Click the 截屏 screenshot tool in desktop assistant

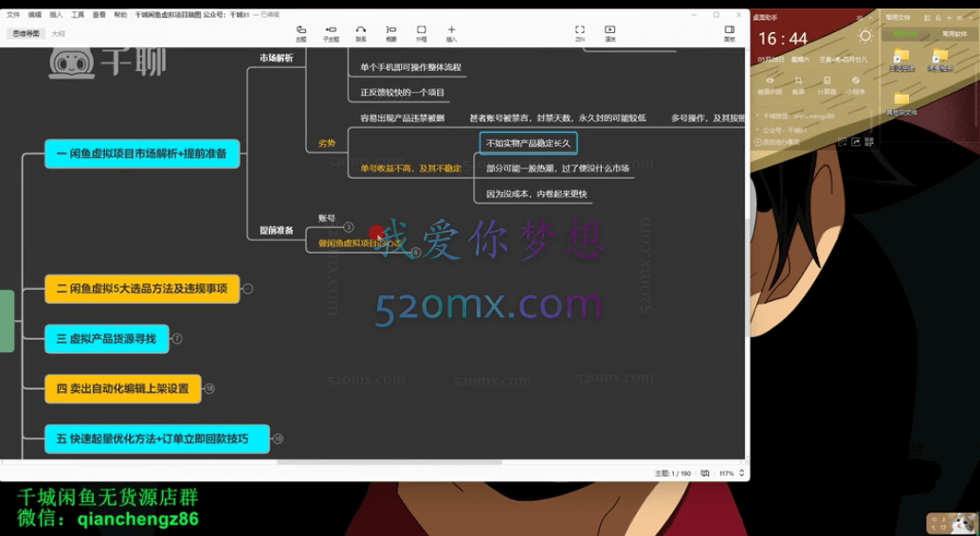click(x=798, y=85)
